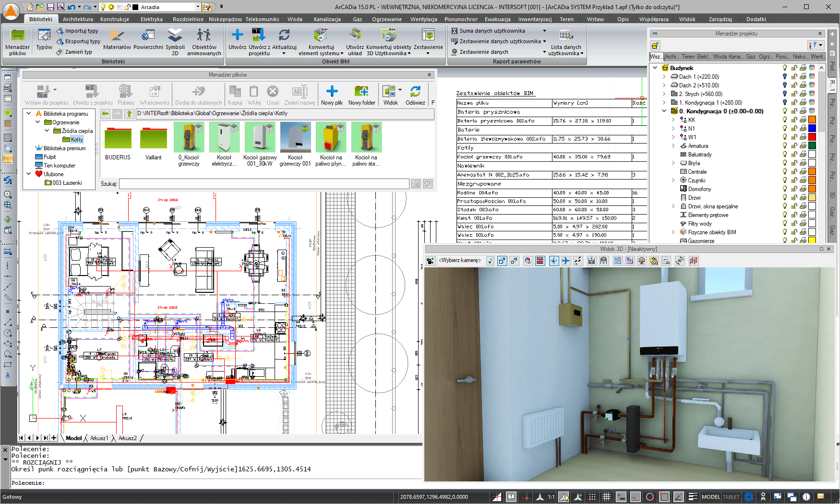The image size is (840, 504).
Task: Click the back arrow in the file path bar
Action: 105,114
